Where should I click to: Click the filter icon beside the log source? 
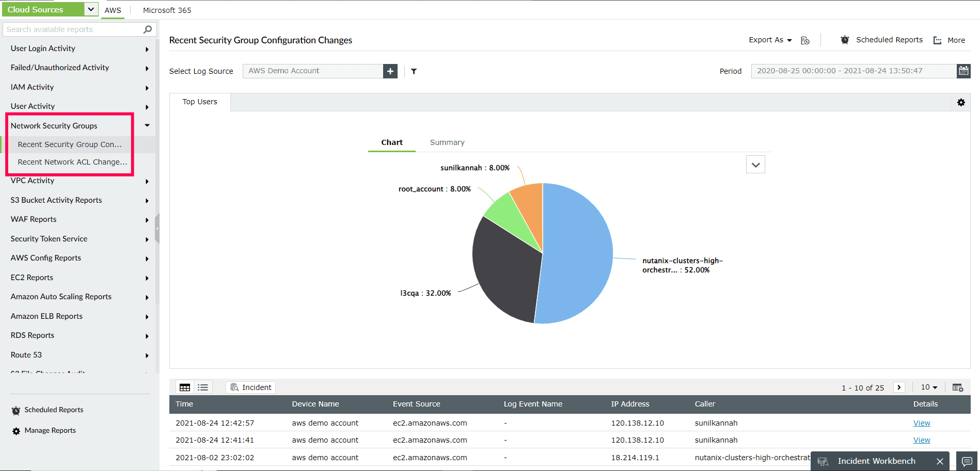click(x=413, y=71)
